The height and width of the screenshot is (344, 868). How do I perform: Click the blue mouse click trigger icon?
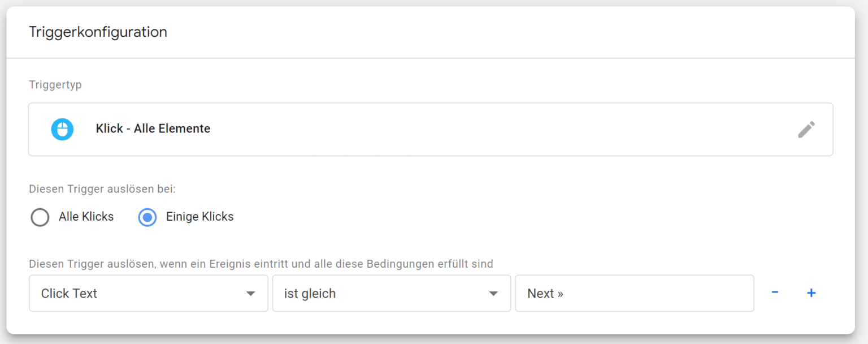click(x=62, y=129)
